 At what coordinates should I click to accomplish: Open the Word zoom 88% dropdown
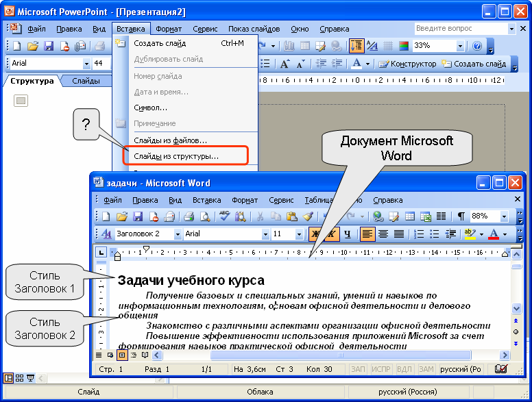coord(505,216)
